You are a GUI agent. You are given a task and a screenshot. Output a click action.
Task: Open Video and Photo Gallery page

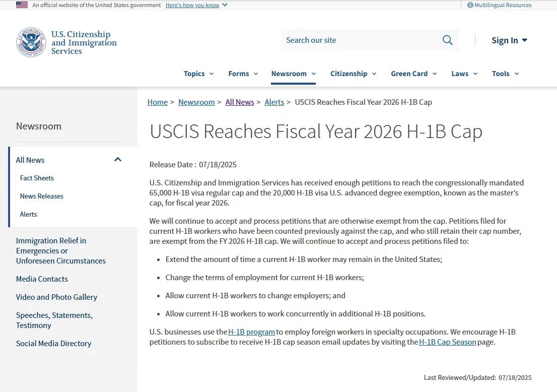point(56,297)
